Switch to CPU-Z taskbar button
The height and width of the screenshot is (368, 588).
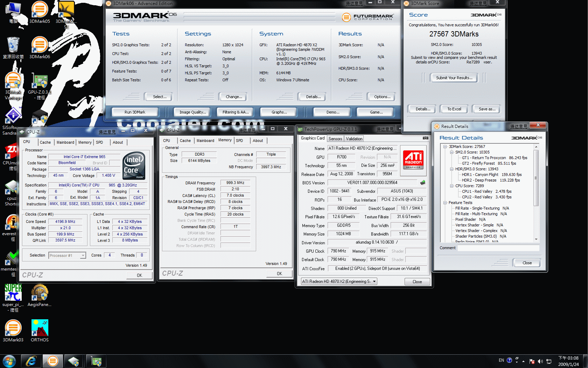pos(74,361)
